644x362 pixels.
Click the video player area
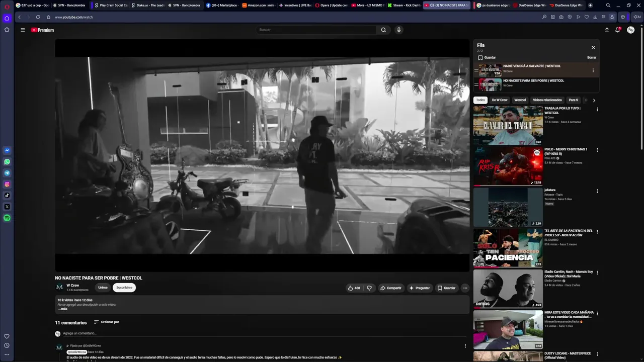click(x=262, y=156)
